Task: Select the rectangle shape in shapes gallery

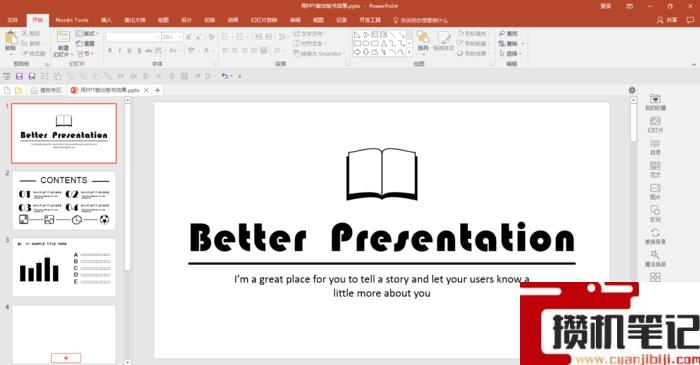Action: (357, 43)
